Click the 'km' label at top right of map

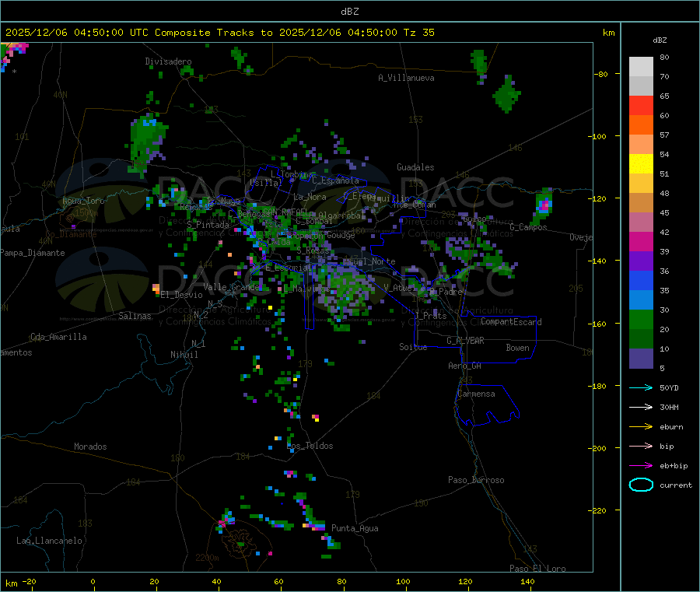(608, 33)
